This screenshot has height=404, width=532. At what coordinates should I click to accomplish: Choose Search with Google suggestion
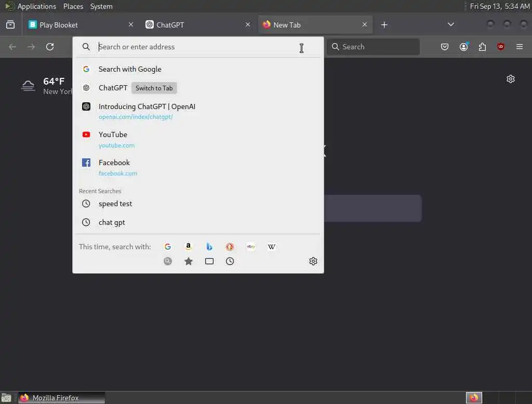(x=198, y=69)
